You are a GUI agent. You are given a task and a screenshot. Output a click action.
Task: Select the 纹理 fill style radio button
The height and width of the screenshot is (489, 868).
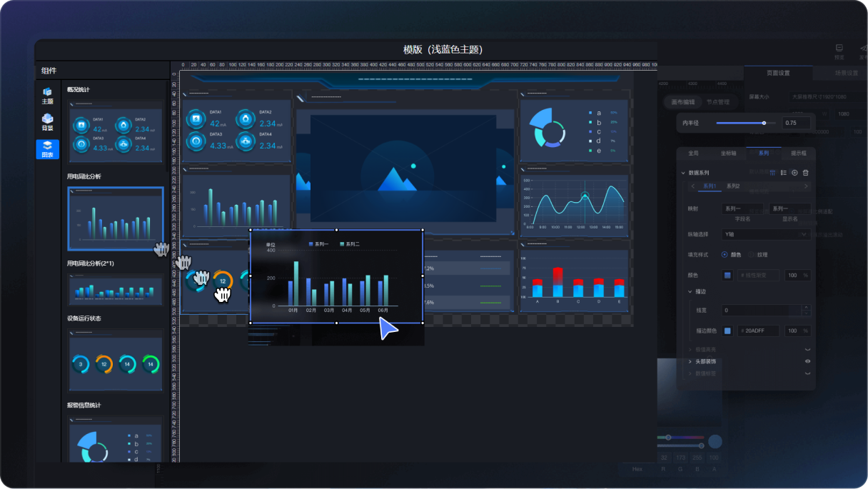(x=751, y=254)
